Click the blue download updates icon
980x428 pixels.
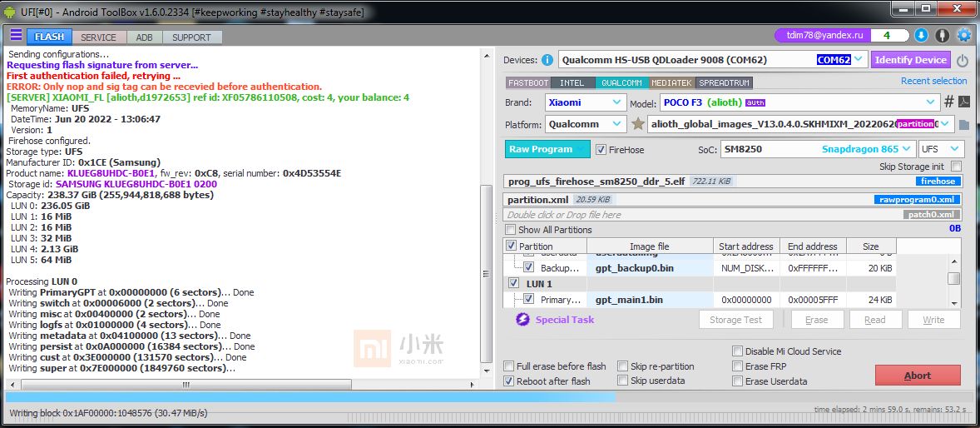click(921, 36)
